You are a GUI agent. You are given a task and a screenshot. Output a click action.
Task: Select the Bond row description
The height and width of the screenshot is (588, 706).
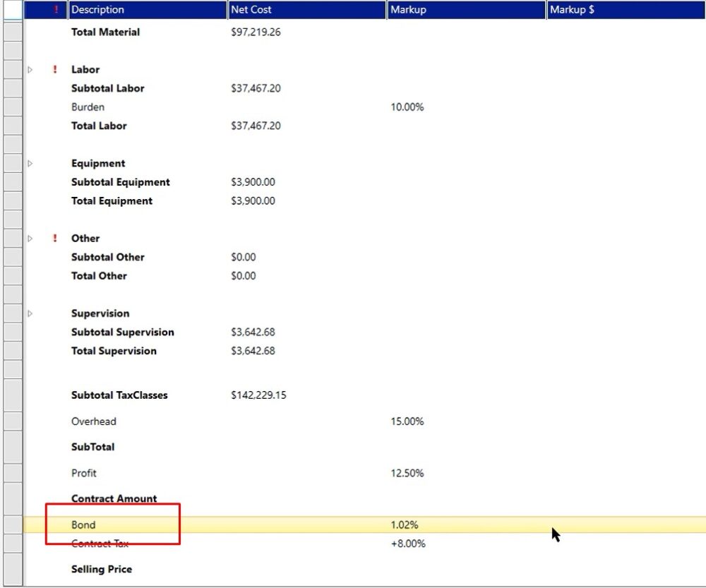pos(83,525)
